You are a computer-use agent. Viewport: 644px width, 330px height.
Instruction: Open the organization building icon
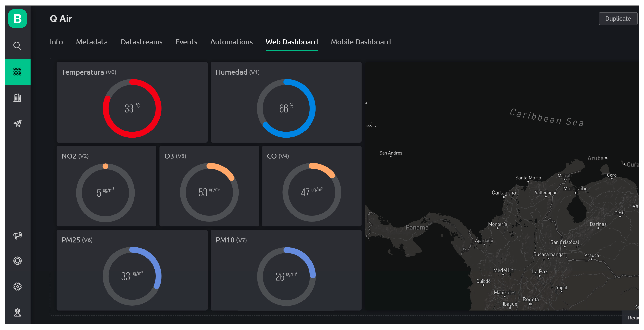(17, 98)
